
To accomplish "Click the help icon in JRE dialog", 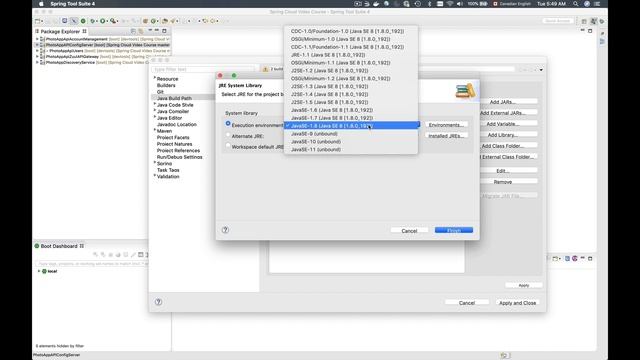I will pyautogui.click(x=225, y=230).
